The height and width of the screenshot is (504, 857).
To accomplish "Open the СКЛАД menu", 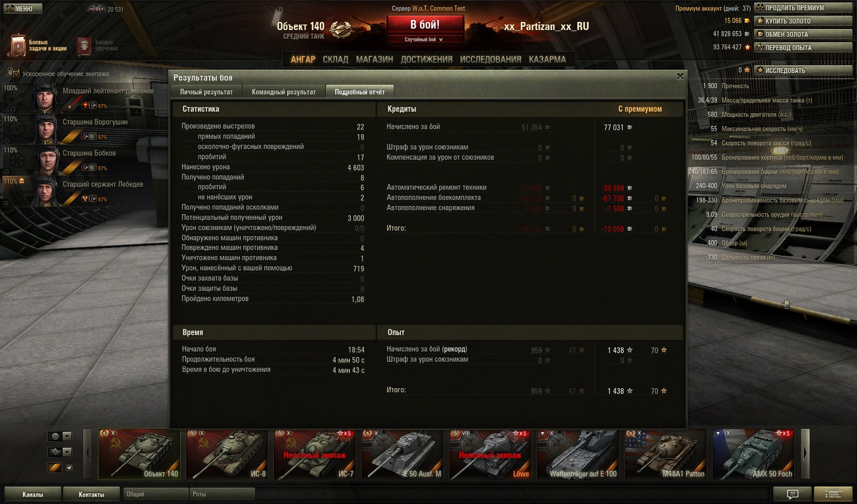I will point(335,59).
